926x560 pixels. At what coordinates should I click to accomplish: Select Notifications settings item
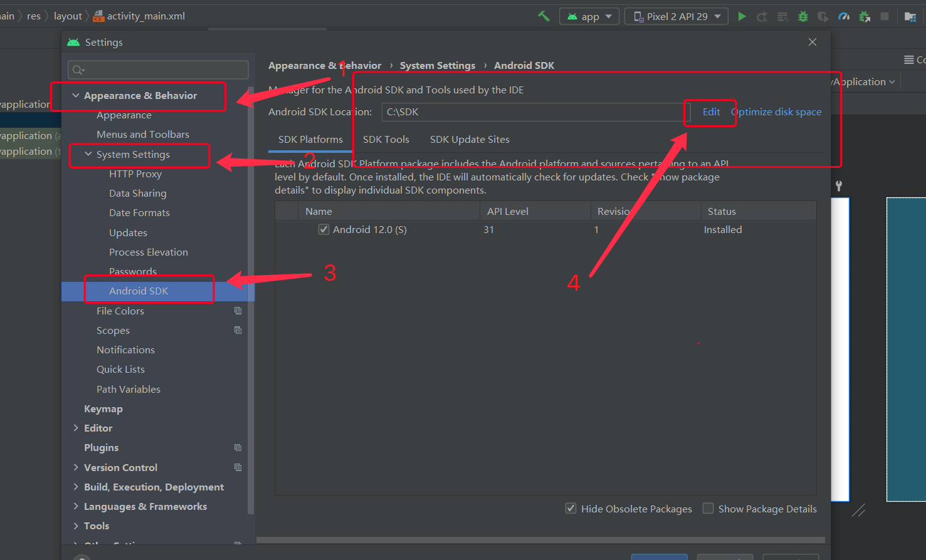pyautogui.click(x=125, y=350)
